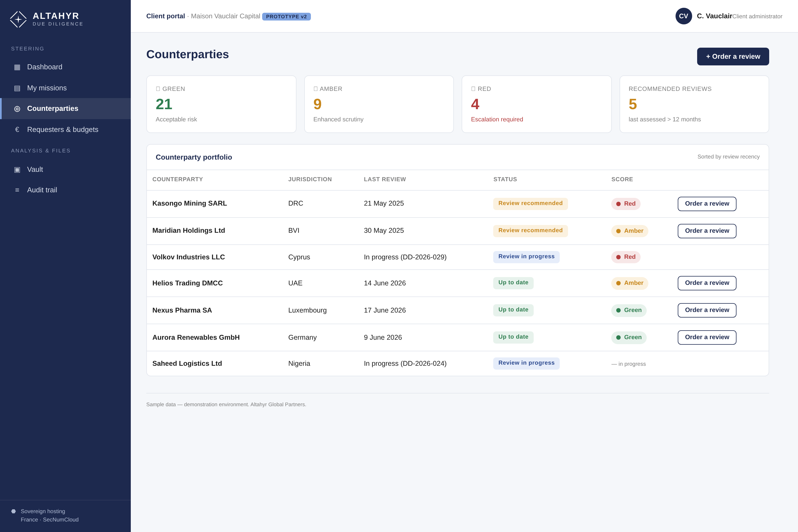798x532 pixels.
Task: Click Helios Trading's Up to date badge
Action: pos(513,283)
